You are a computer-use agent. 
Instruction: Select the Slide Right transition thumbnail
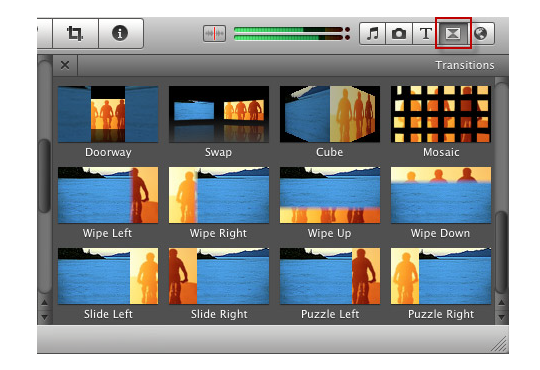pos(219,276)
